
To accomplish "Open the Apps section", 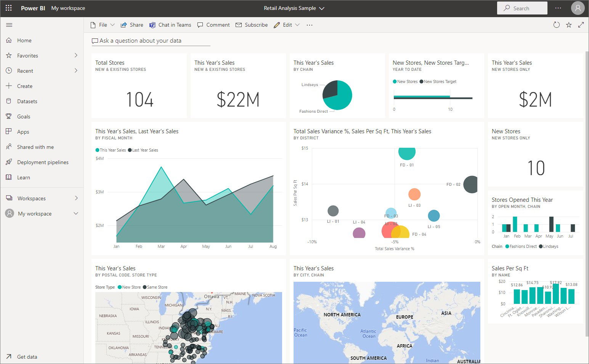I will (23, 131).
